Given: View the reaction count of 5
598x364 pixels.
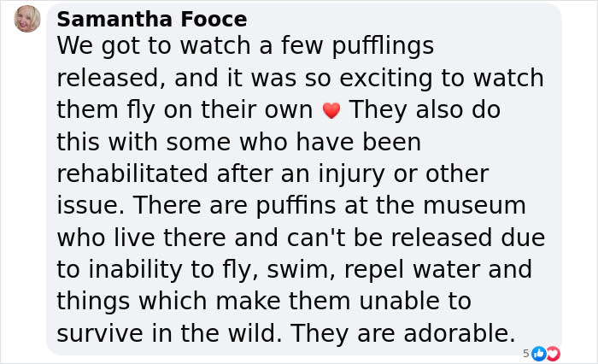Looking at the screenshot, I should [526, 354].
